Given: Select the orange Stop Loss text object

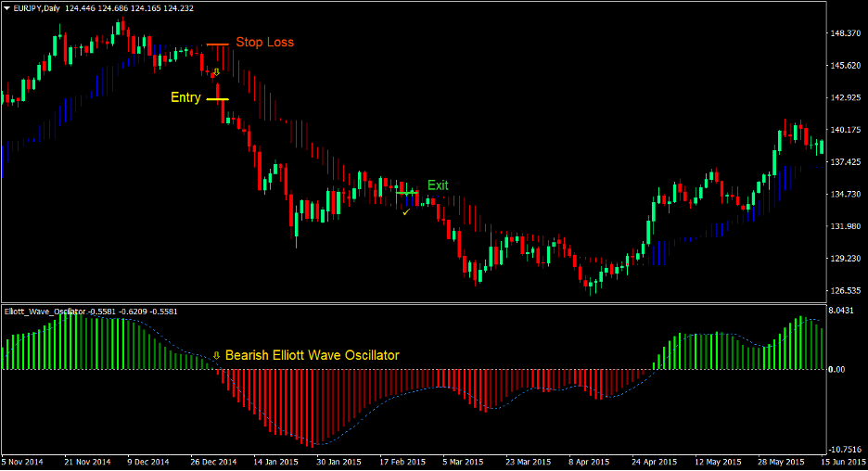Looking at the screenshot, I should pos(264,42).
